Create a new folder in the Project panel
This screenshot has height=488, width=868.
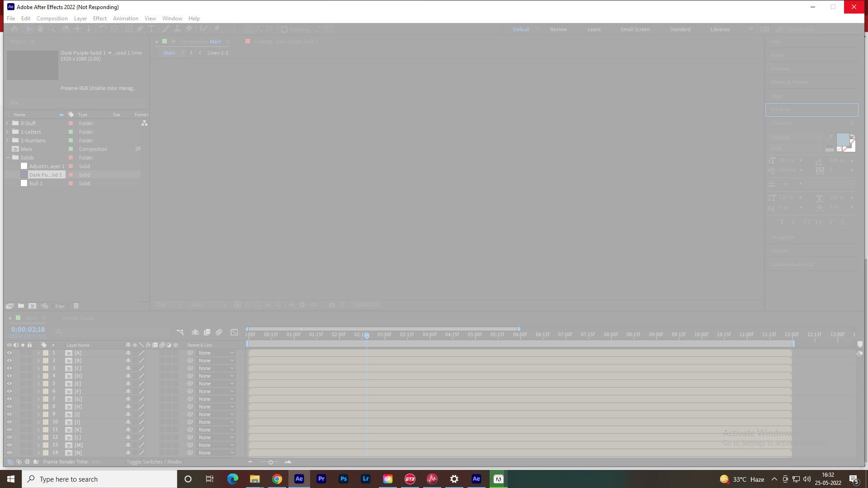(x=21, y=306)
